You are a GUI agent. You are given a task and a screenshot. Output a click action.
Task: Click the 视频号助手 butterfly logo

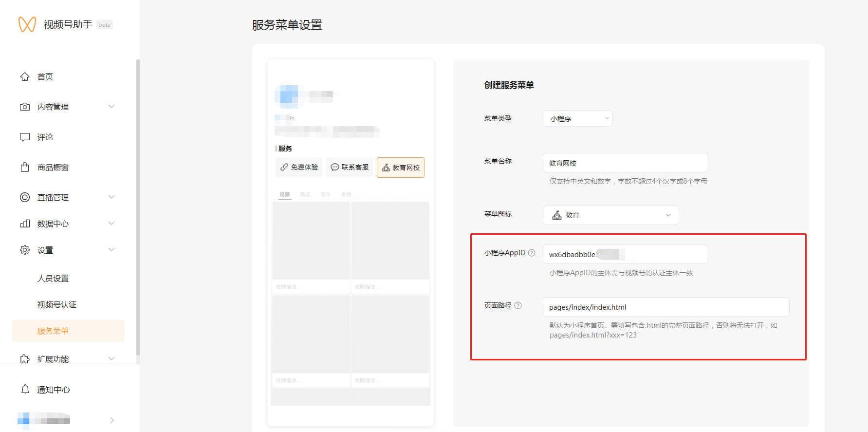27,24
